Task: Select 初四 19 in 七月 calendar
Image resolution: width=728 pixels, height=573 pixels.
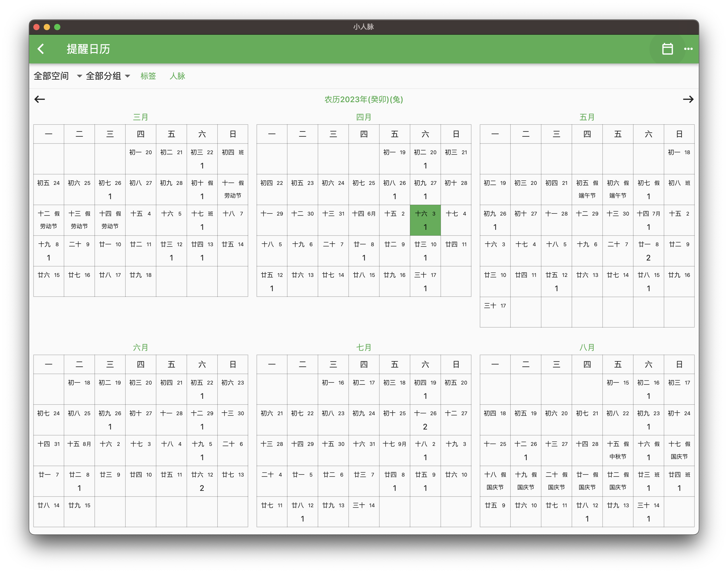Action: point(425,389)
